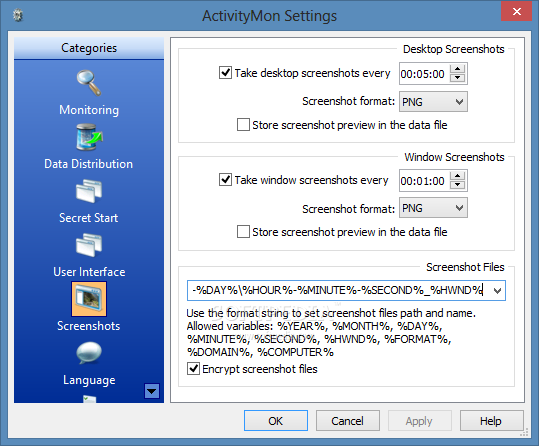Open window Screenshot format PNG dropdown
Viewport: 539px width, 446px height.
[x=433, y=208]
